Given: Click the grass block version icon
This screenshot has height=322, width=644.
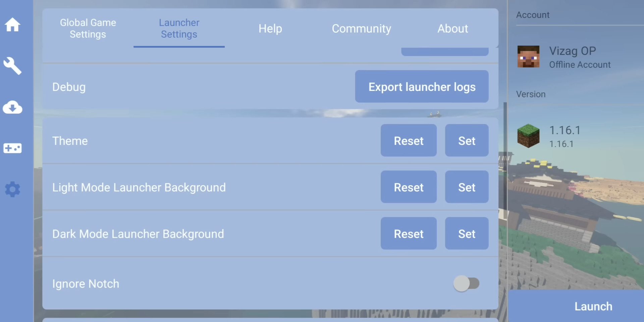Looking at the screenshot, I should (528, 136).
